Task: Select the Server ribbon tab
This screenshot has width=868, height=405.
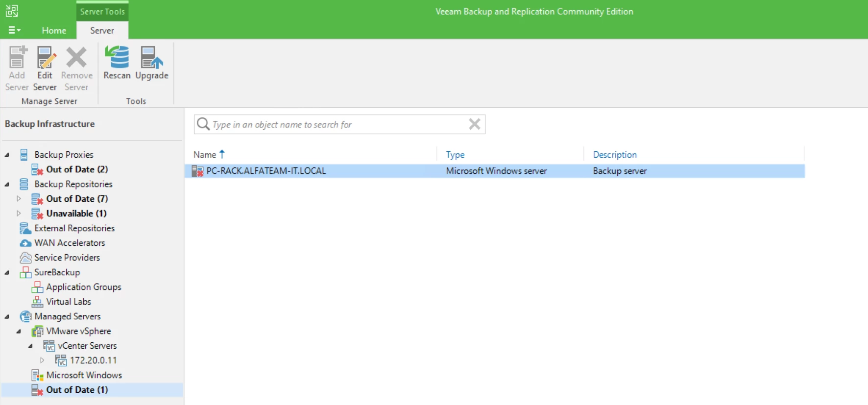Action: coord(102,30)
